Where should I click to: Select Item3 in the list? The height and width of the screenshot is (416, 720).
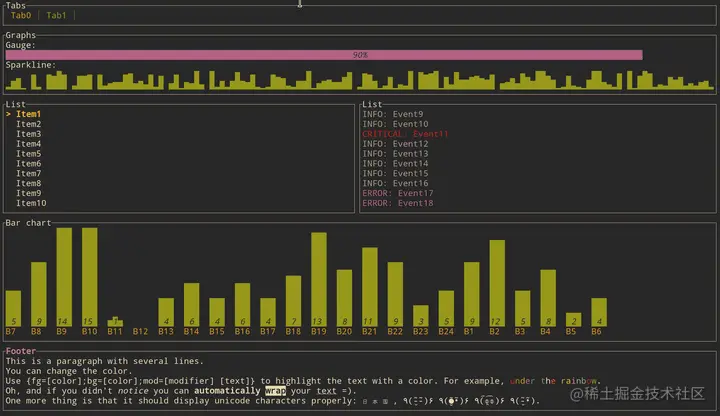pos(28,134)
